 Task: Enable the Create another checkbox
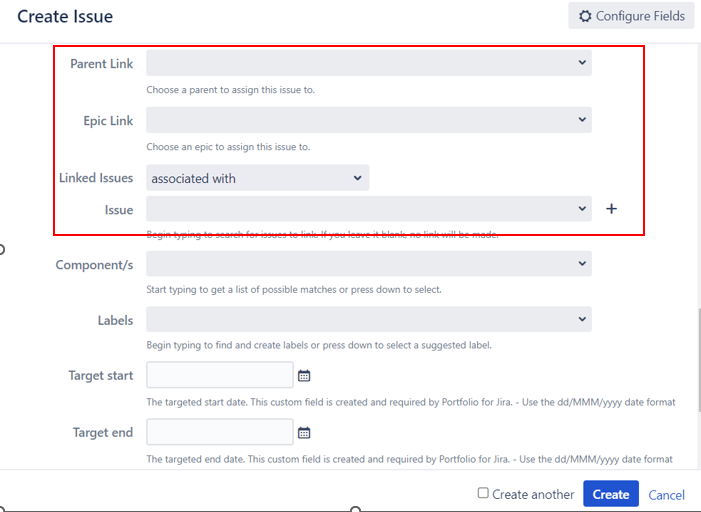click(x=483, y=493)
